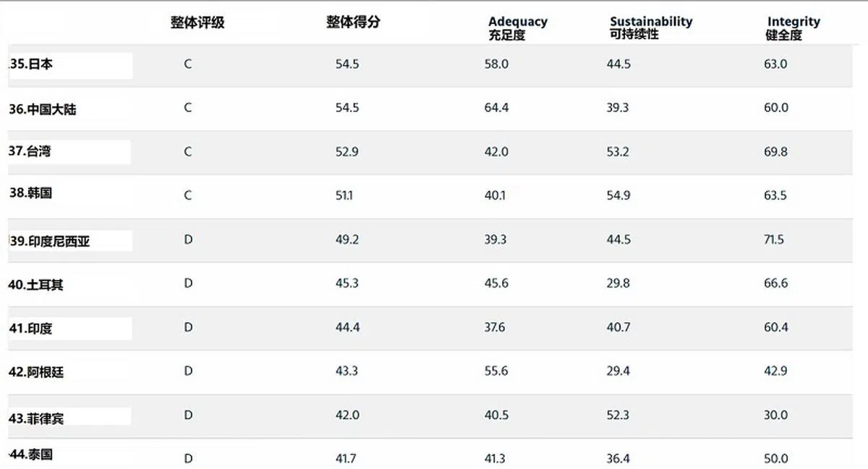Click the 38.韩国 row label
868x469 pixels.
click(x=30, y=193)
